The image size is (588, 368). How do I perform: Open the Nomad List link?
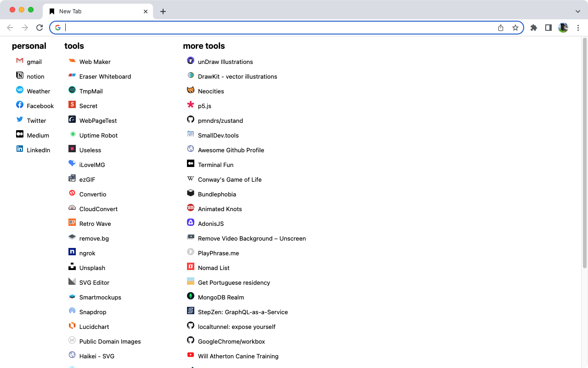click(x=214, y=268)
